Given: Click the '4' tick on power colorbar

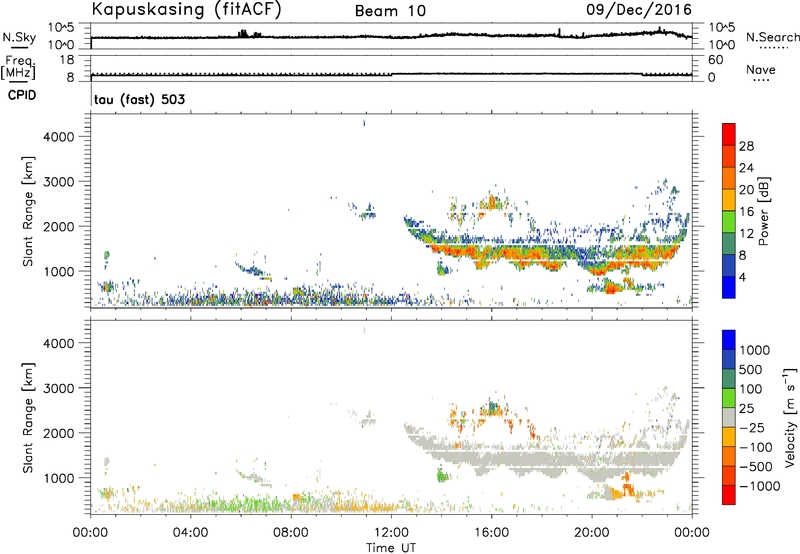Looking at the screenshot, I should [742, 277].
